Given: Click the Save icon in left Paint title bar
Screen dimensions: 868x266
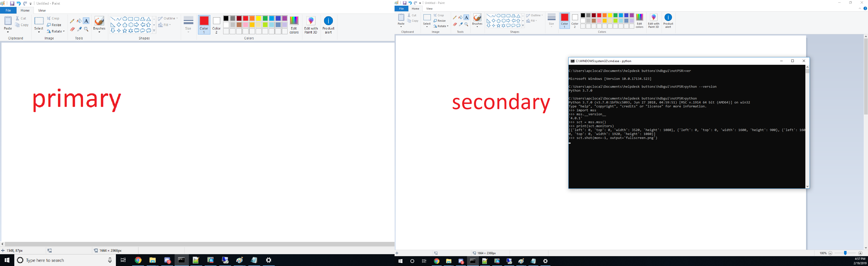Looking at the screenshot, I should click(x=12, y=3).
